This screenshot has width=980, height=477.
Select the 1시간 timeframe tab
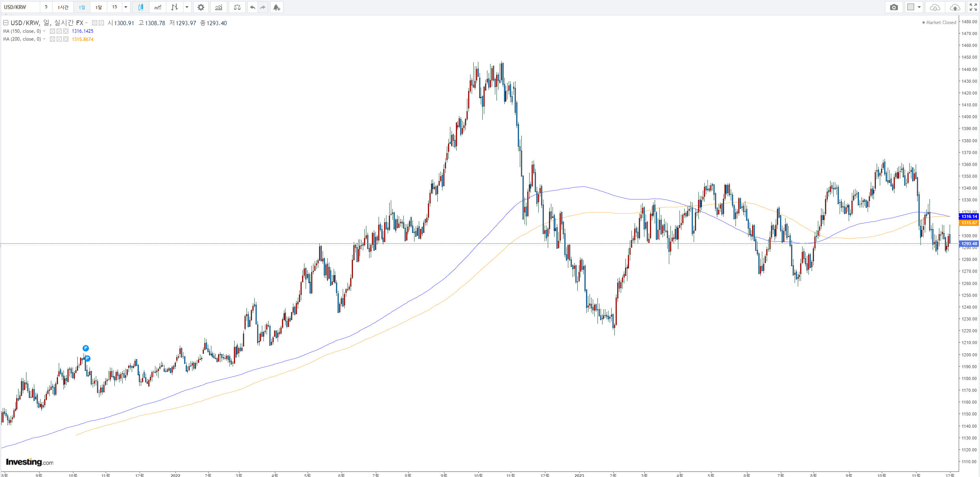[63, 7]
